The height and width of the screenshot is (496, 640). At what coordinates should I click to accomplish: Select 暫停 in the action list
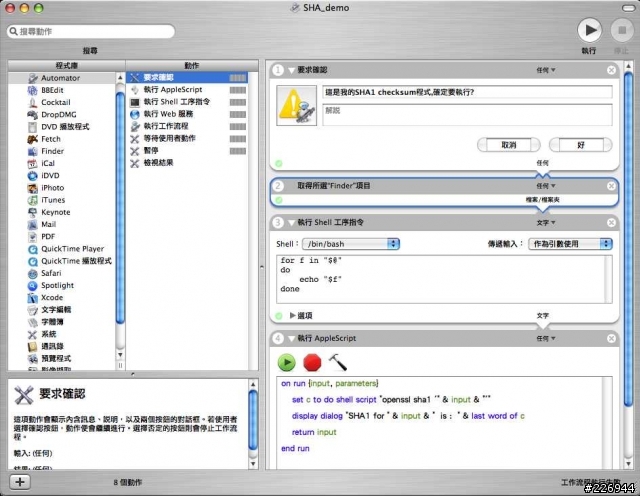(187, 151)
